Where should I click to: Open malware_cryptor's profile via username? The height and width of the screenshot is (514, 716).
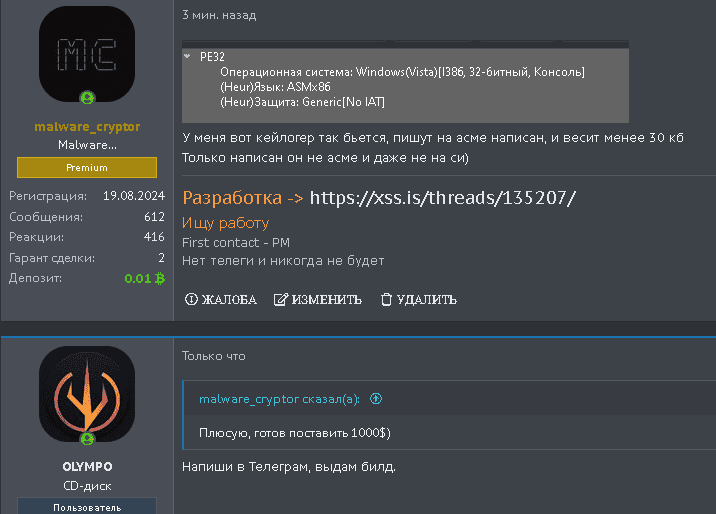click(x=87, y=127)
